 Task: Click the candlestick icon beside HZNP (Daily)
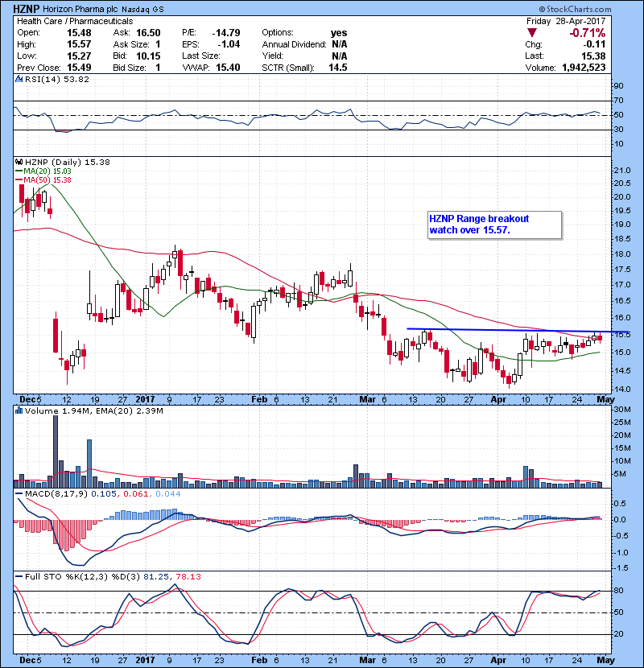click(x=19, y=162)
